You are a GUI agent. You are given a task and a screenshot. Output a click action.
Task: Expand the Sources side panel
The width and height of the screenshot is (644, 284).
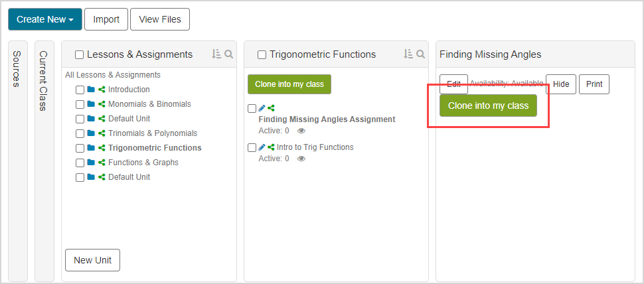17,69
